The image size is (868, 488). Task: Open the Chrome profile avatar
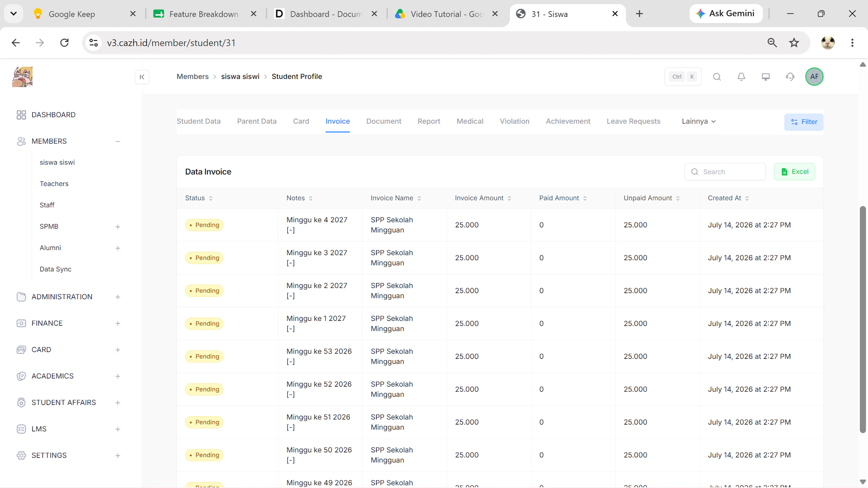(828, 43)
